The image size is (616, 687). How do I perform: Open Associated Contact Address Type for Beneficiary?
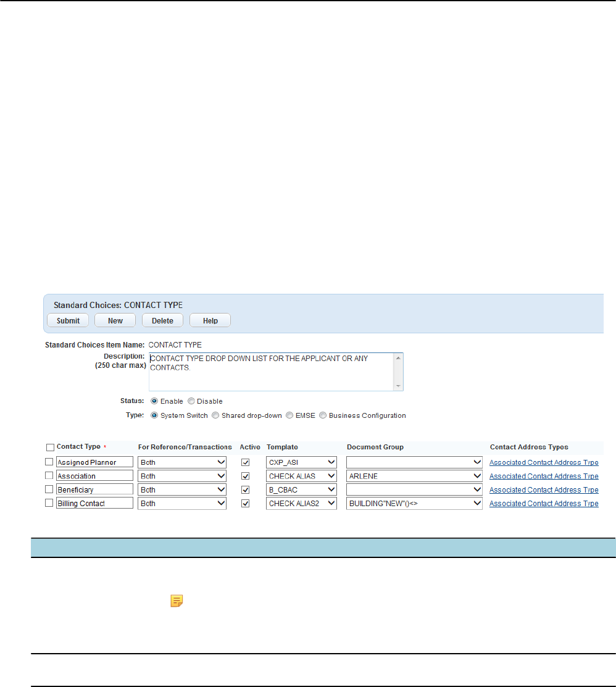(544, 490)
